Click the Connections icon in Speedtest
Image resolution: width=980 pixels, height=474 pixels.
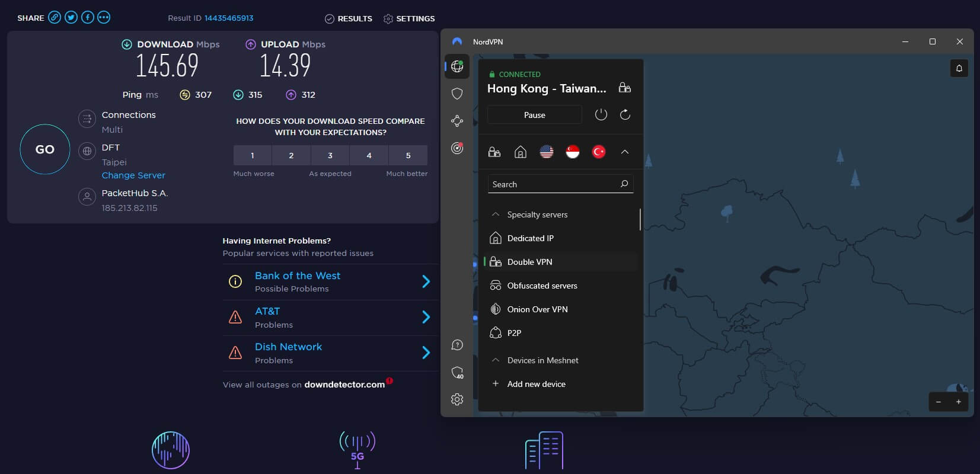87,119
